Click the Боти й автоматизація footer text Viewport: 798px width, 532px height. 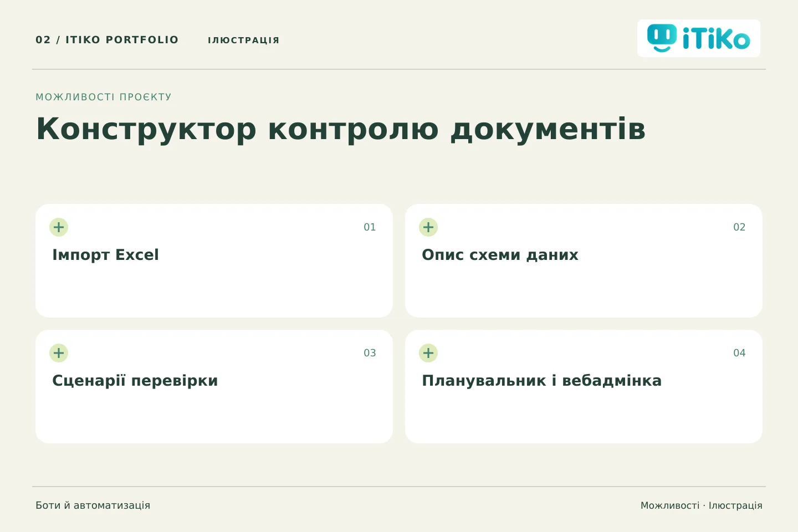coord(93,505)
